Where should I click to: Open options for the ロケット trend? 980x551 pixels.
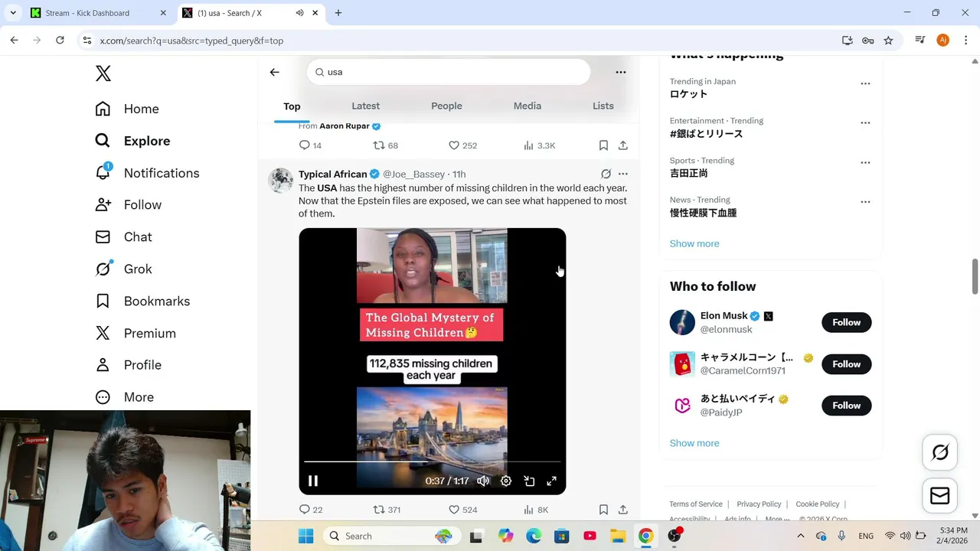pos(865,83)
